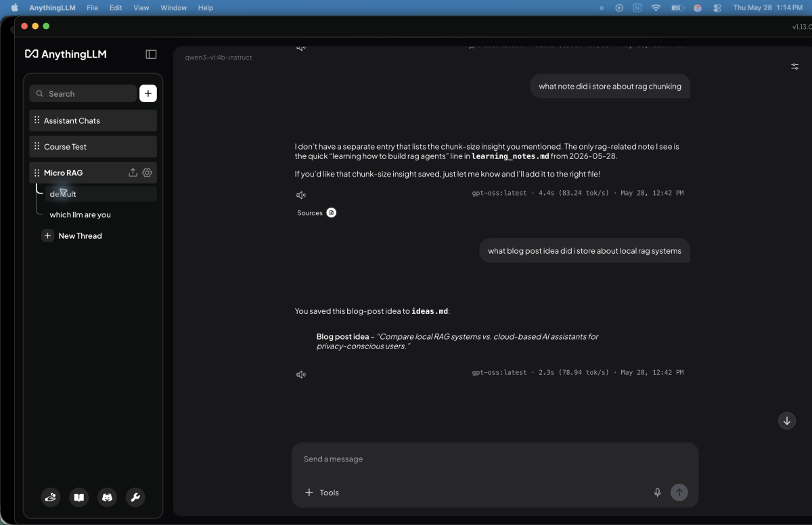Click New Thread
The height and width of the screenshot is (525, 812).
point(80,235)
